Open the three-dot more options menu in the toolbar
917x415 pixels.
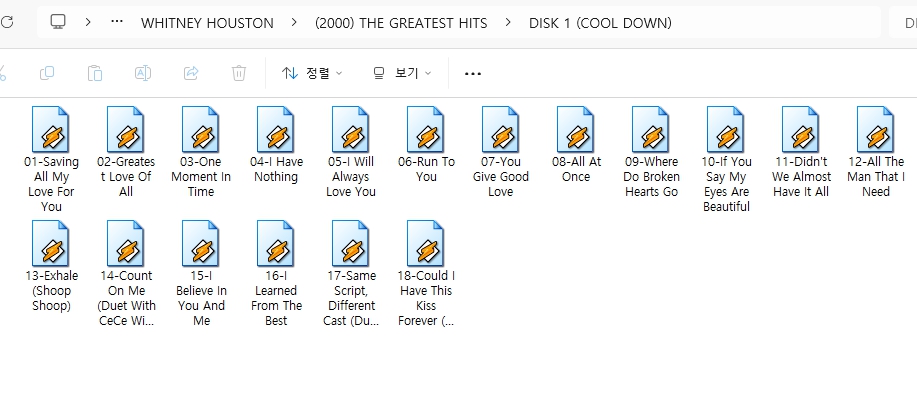(473, 73)
